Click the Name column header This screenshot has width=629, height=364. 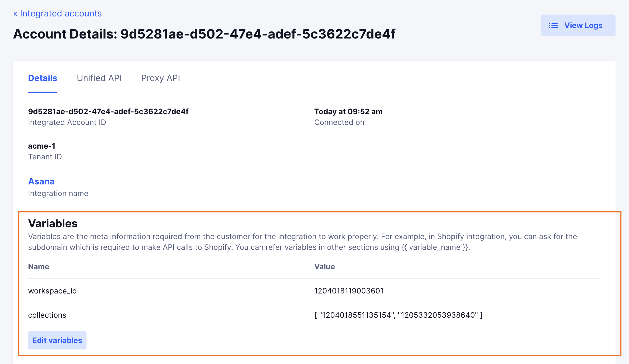pos(39,267)
